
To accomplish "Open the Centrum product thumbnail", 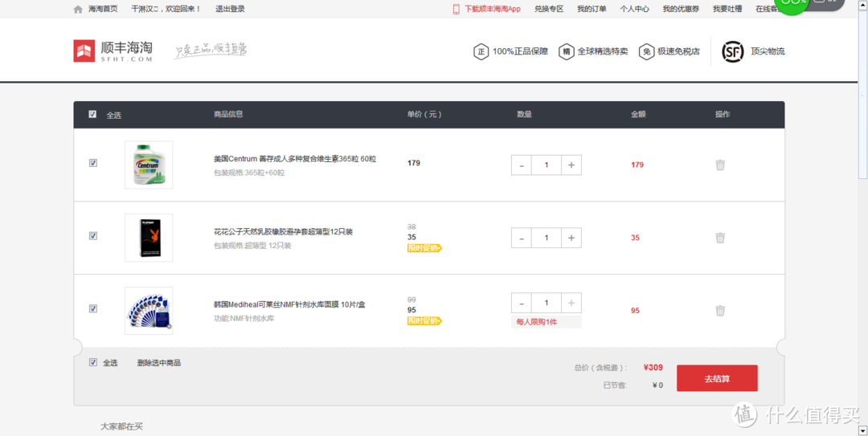I will pyautogui.click(x=149, y=165).
